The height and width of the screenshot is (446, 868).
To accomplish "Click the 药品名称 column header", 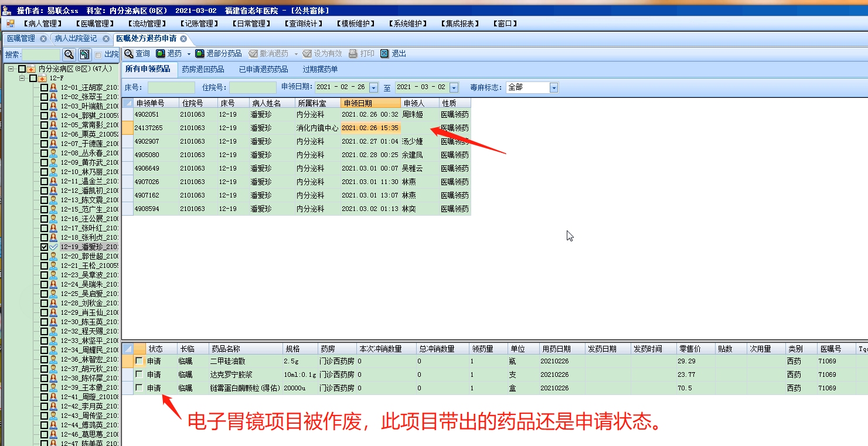I will [x=246, y=349].
